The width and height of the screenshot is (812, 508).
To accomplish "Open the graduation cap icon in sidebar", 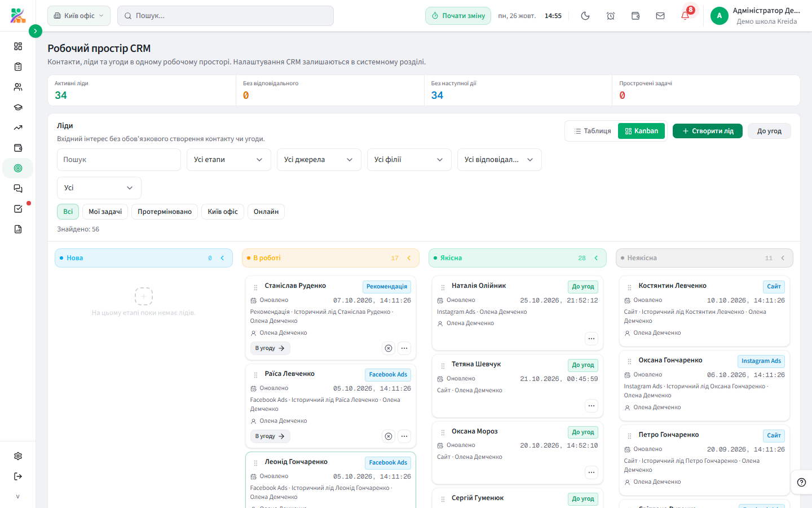I will tap(18, 107).
